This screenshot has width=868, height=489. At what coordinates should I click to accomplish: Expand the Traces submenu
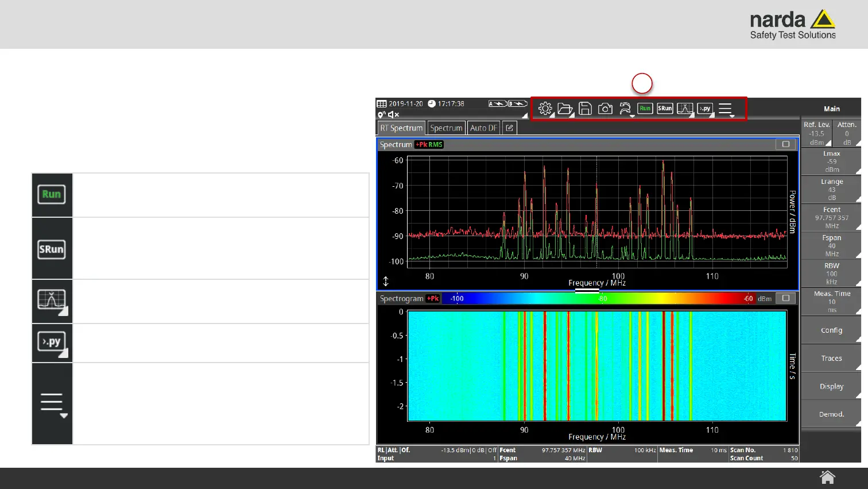pos(831,359)
